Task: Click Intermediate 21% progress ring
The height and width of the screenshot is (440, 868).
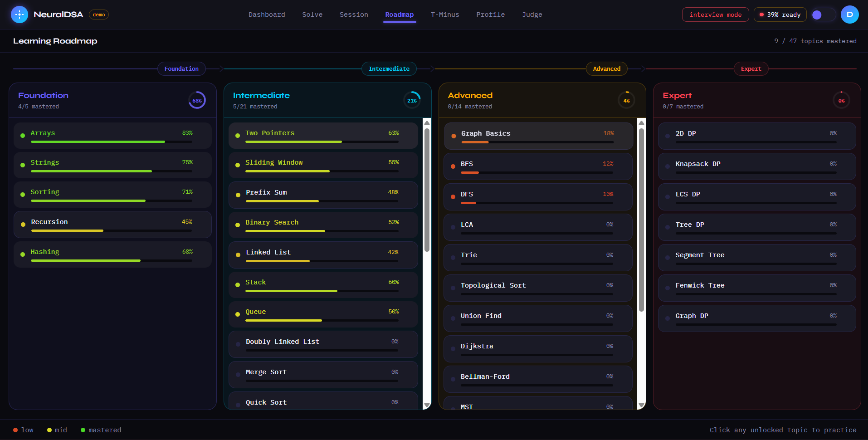Action: [412, 100]
